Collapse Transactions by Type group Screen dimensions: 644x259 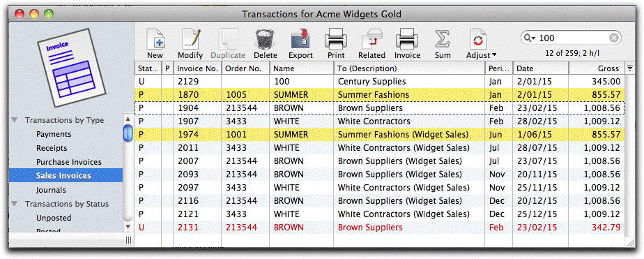point(15,120)
